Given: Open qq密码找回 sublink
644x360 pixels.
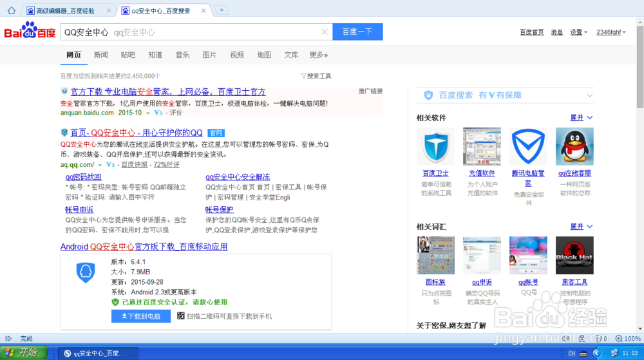Looking at the screenshot, I should coord(83,177).
